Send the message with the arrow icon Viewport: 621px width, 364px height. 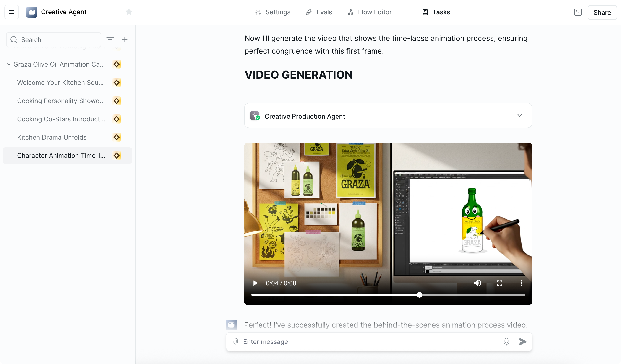pyautogui.click(x=522, y=341)
